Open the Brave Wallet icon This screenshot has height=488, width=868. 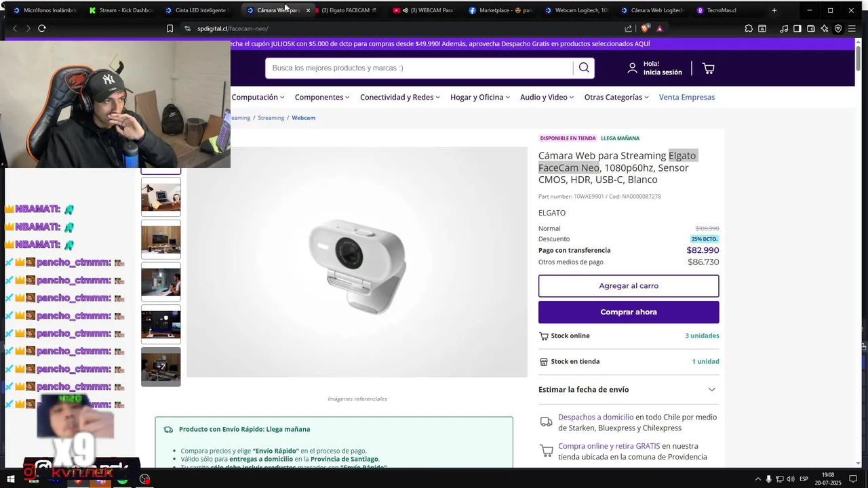[811, 28]
